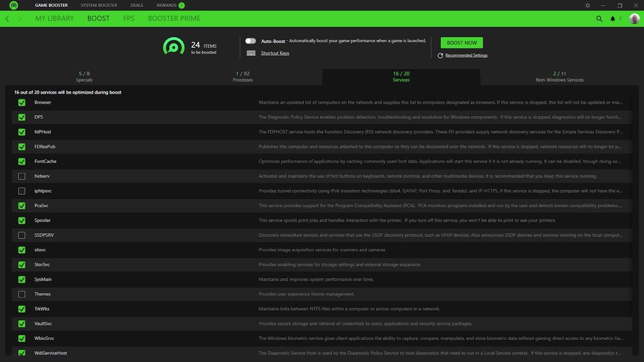The image size is (644, 362).
Task: Open the Shortcut Keys link
Action: click(275, 53)
